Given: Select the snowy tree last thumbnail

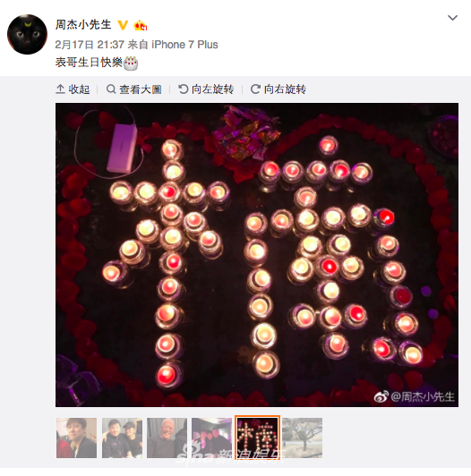Looking at the screenshot, I should pyautogui.click(x=303, y=438).
